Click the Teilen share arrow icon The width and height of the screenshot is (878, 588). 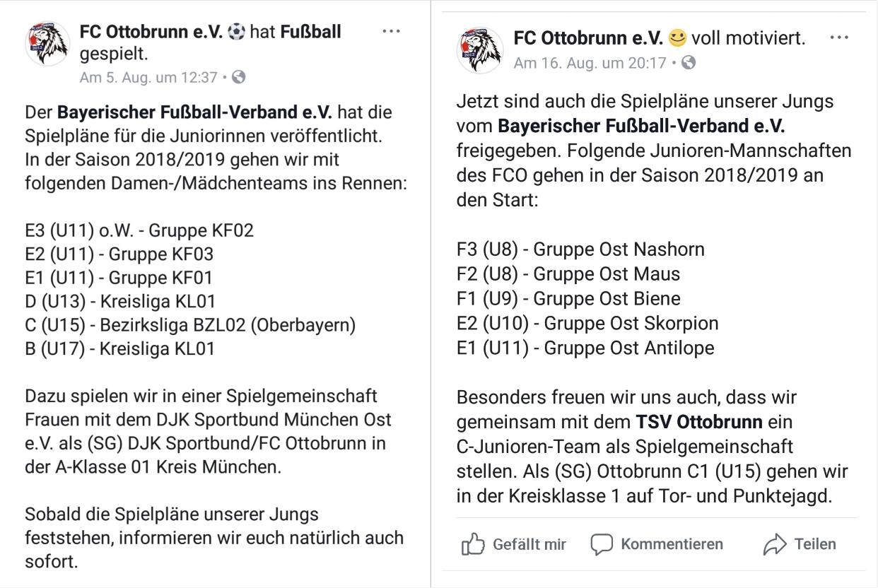(775, 544)
